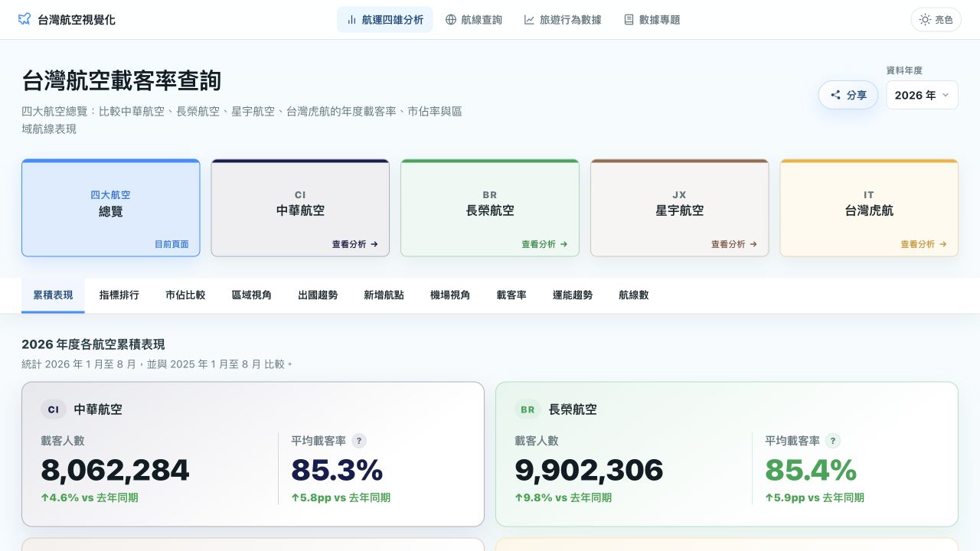This screenshot has width=980, height=551.
Task: Open 長榮航空 BR airline card
Action: tap(490, 207)
